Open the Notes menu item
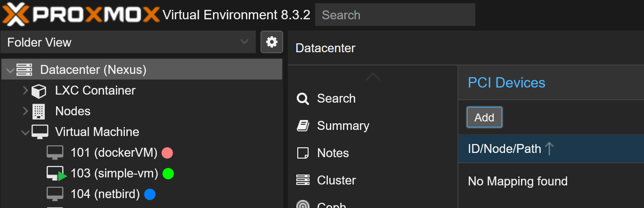 333,153
